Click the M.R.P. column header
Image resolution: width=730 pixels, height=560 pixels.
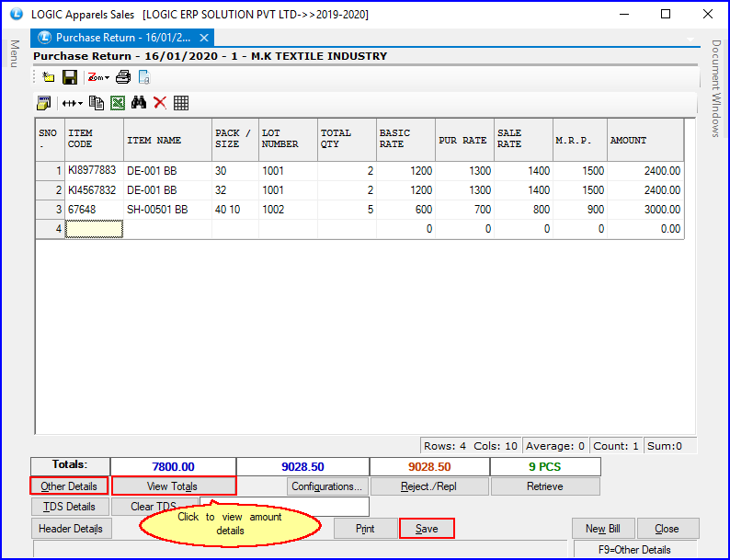point(580,140)
